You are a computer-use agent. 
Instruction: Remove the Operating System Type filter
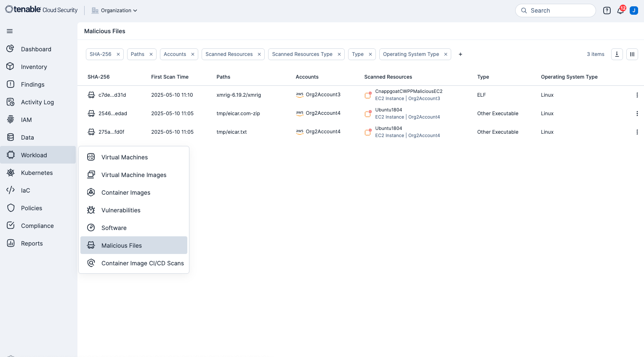click(445, 54)
